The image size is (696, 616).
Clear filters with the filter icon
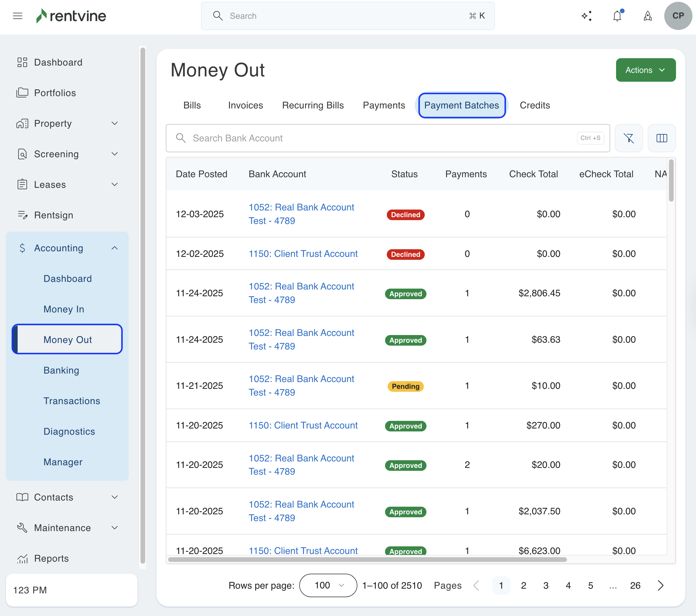(x=629, y=138)
